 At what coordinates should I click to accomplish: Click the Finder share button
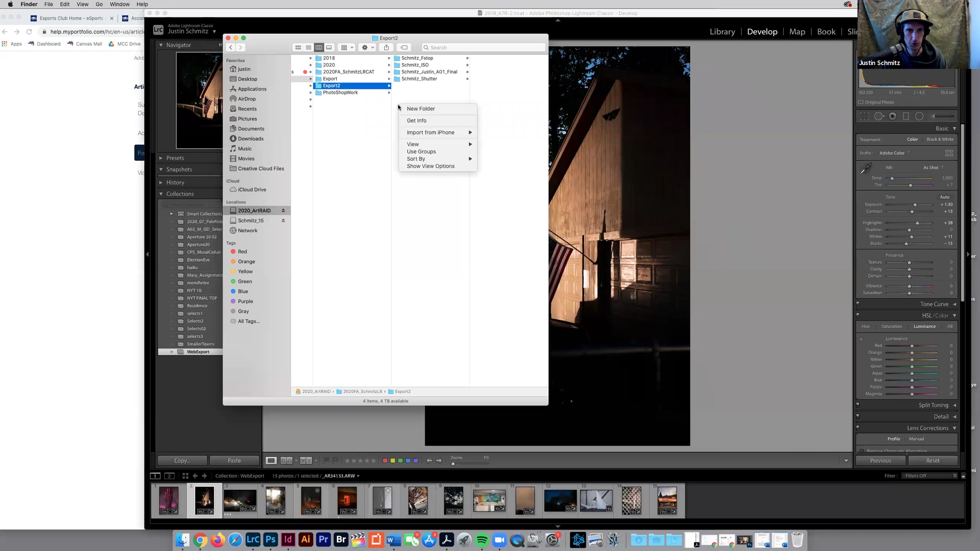click(x=386, y=47)
